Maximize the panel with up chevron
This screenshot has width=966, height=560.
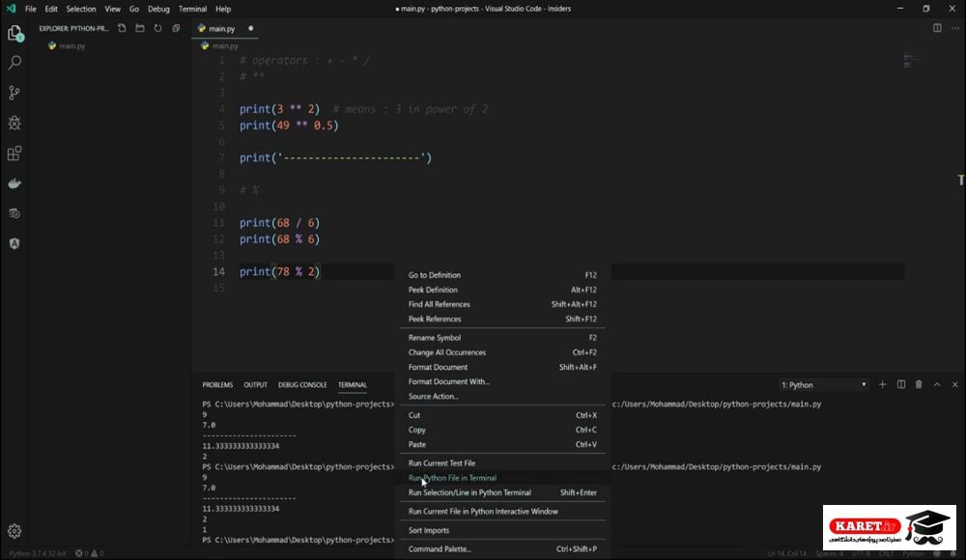pyautogui.click(x=937, y=384)
